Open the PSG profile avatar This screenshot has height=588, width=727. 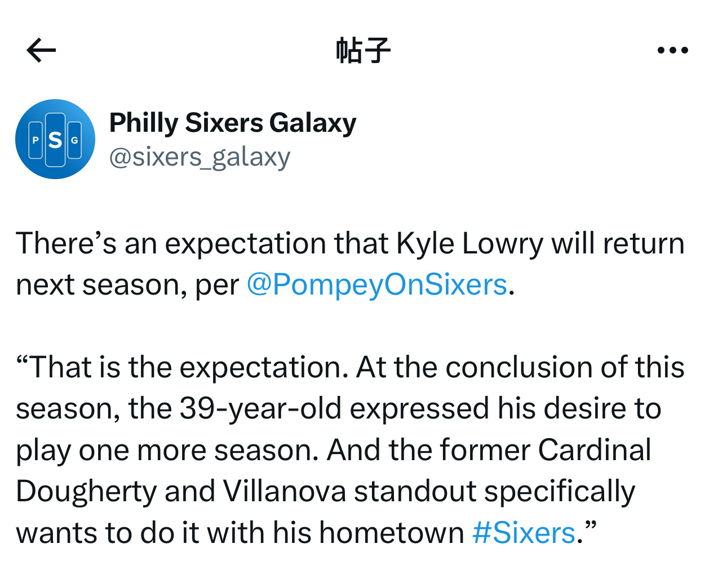click(55, 139)
